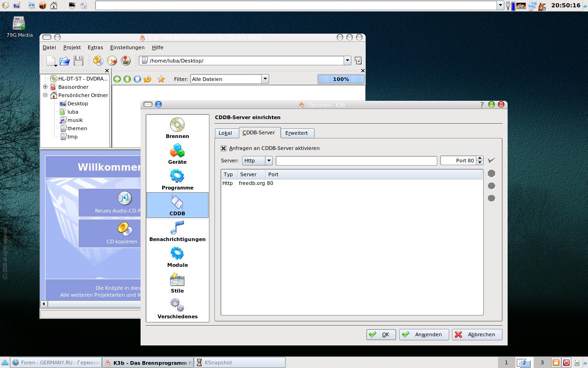The height and width of the screenshot is (368, 588).
Task: Switch to the Erweitert tab
Action: click(x=296, y=133)
